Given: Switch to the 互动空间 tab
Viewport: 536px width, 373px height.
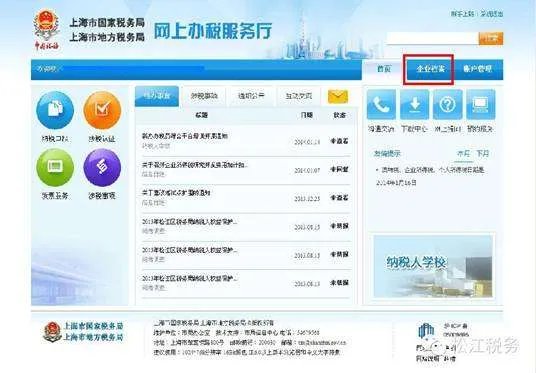Looking at the screenshot, I should click(x=298, y=96).
